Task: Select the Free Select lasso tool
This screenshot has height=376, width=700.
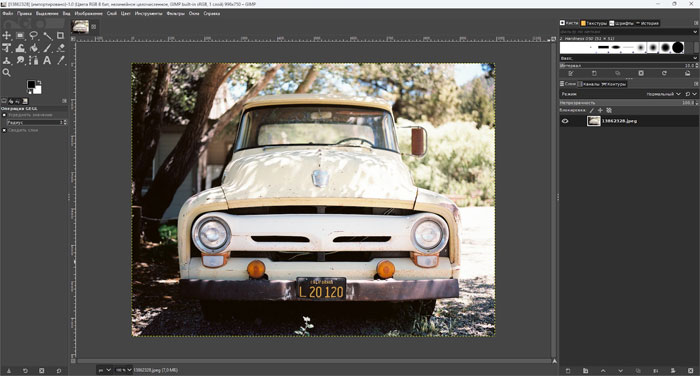Action: click(x=33, y=35)
